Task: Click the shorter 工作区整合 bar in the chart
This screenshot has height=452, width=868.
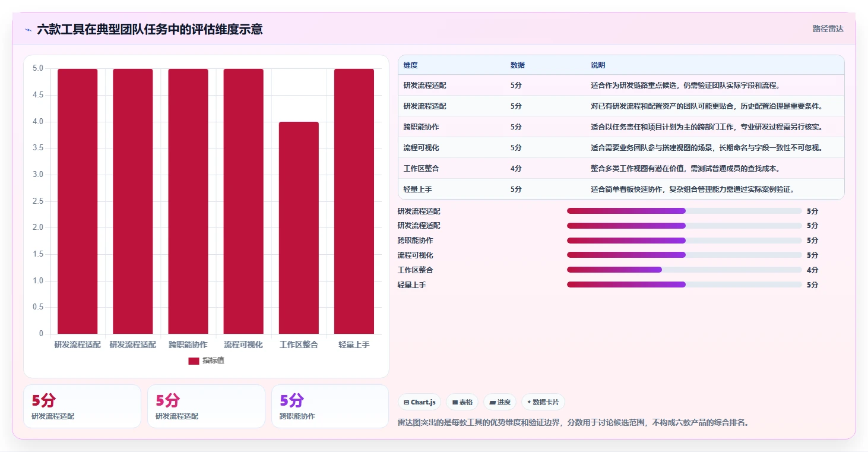Action: coord(299,228)
